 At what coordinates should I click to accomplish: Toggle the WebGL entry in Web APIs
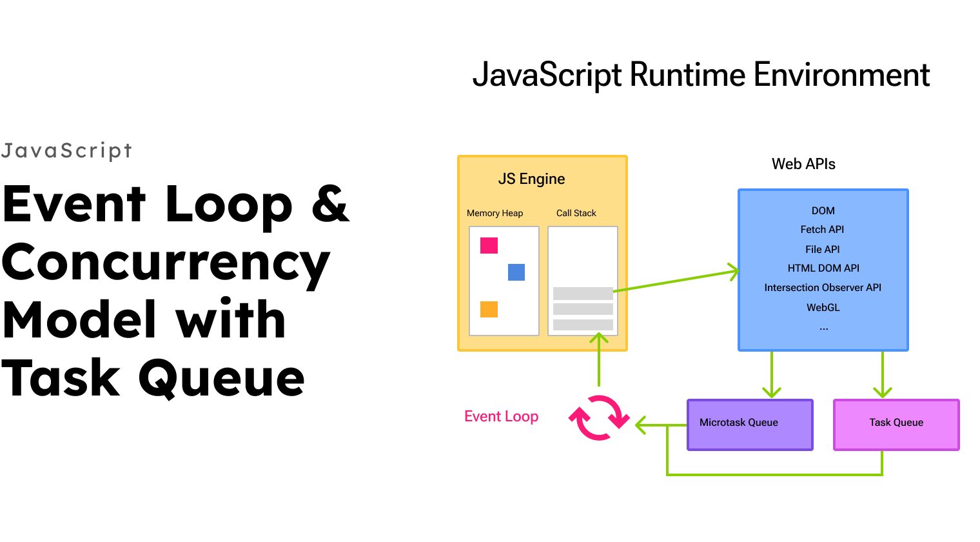(x=823, y=308)
